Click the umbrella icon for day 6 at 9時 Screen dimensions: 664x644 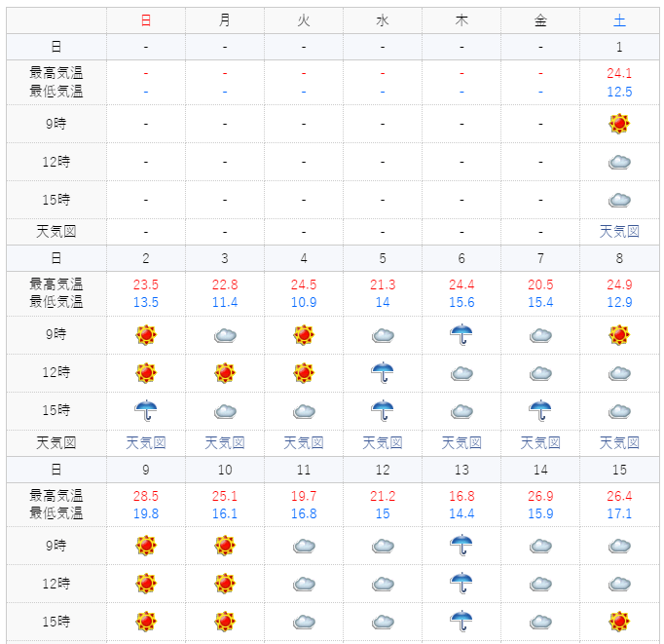click(461, 335)
